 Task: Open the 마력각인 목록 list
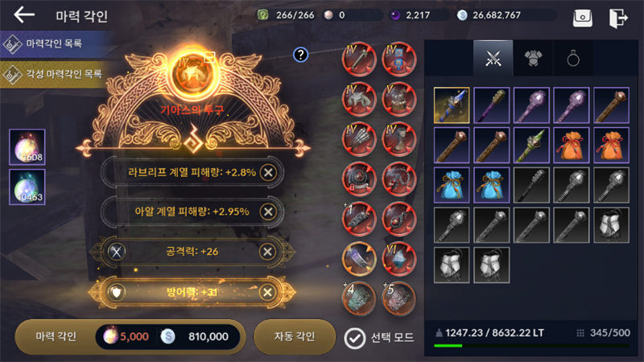(53, 43)
